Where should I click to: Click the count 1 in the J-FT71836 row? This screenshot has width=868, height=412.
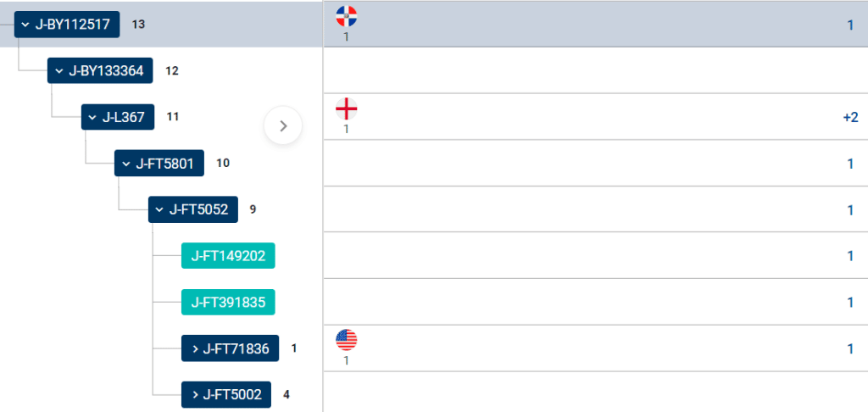850,348
